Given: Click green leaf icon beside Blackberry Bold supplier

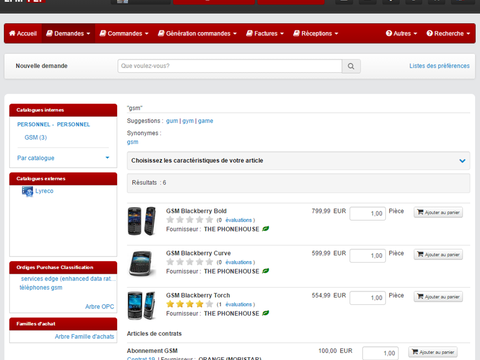Looking at the screenshot, I should coord(265,229).
